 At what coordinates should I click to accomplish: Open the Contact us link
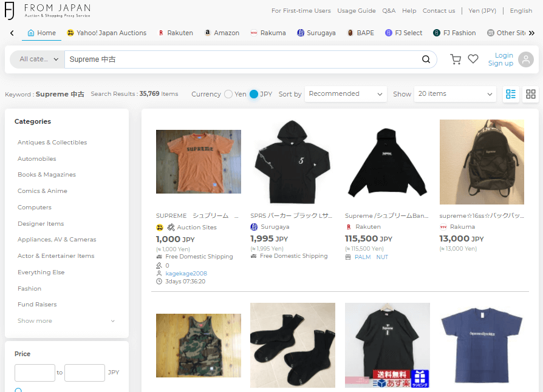(x=439, y=11)
